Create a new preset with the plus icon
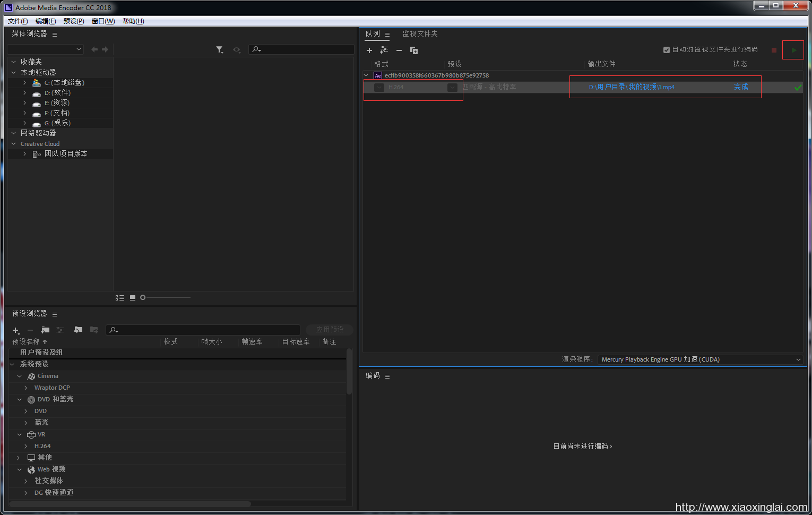Screen dimensions: 812x515 coord(16,330)
